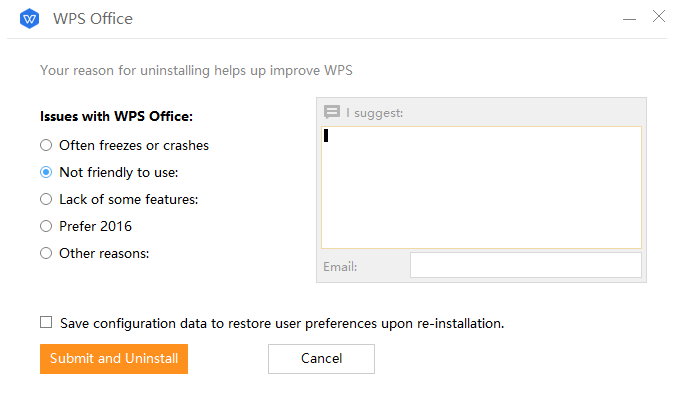The height and width of the screenshot is (393, 676).
Task: Click the Email input field
Action: 526,265
